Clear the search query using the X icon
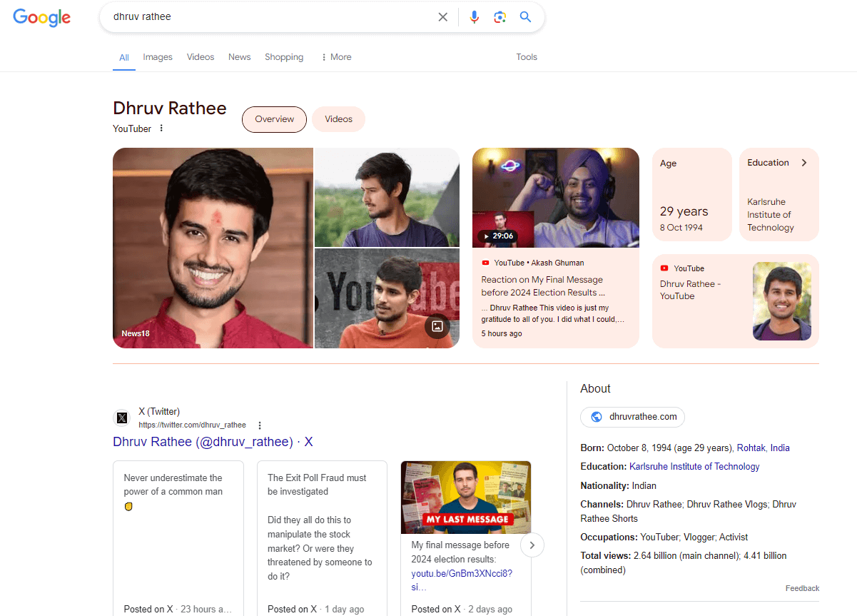The height and width of the screenshot is (616, 857). 442,16
